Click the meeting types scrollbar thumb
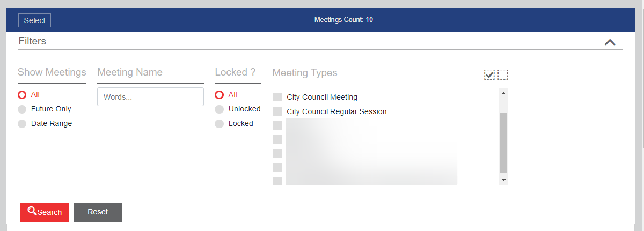This screenshot has width=644, height=231. [503, 142]
